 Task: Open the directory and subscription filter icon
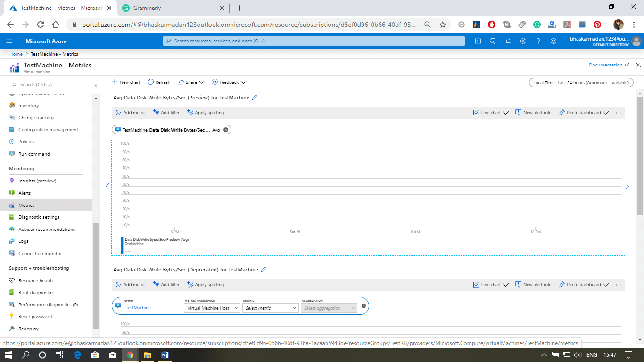493,41
